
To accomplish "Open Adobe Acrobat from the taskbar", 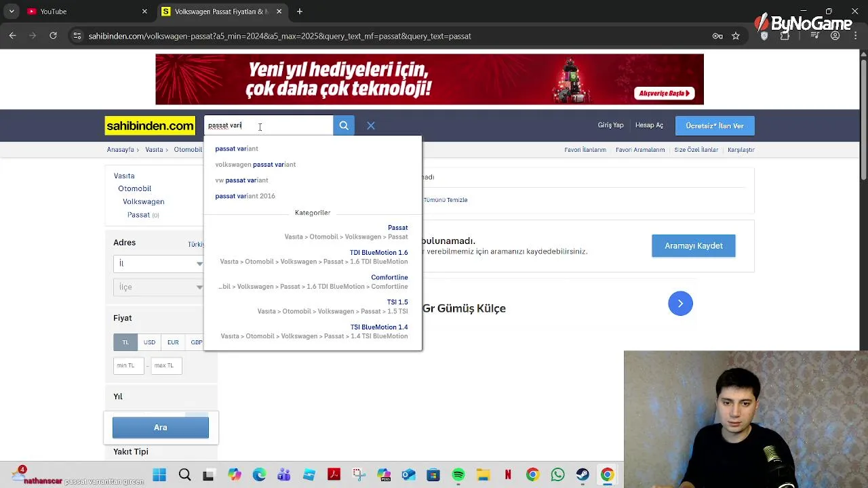I will [334, 475].
